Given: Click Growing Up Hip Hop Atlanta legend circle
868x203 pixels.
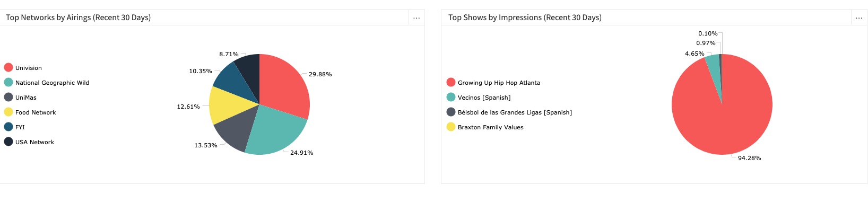Looking at the screenshot, I should tap(451, 82).
